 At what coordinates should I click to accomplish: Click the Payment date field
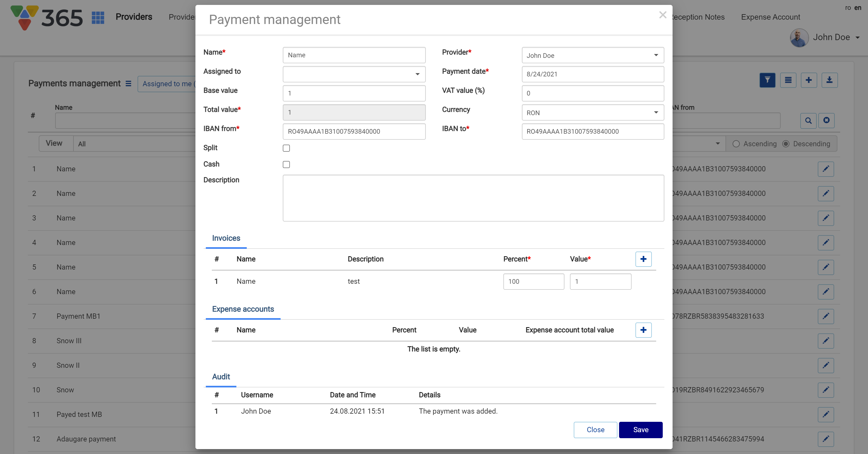tap(592, 74)
